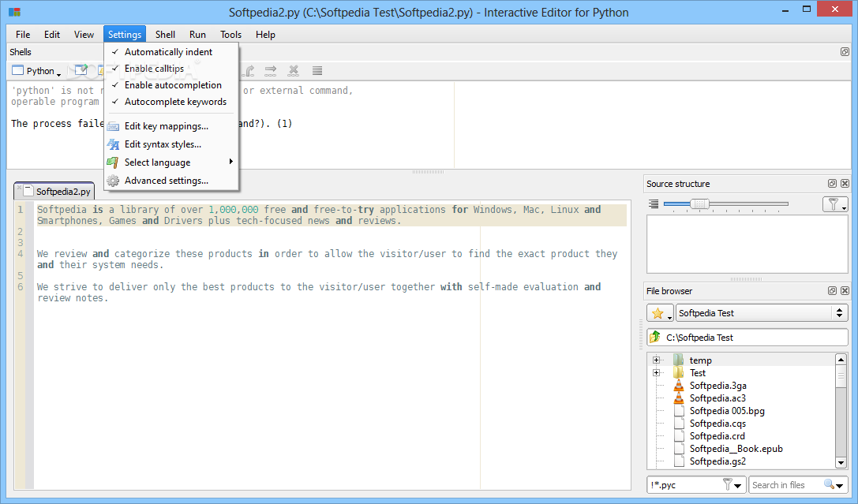This screenshot has height=504, width=858.
Task: Close the Source structure panel
Action: 845,184
